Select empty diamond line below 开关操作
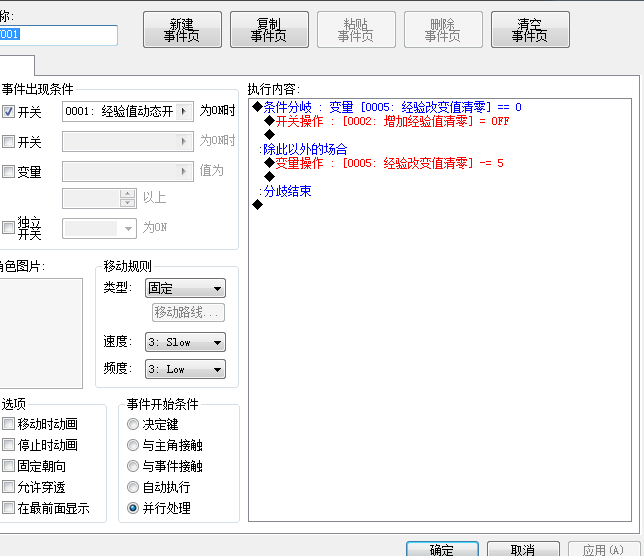 tap(269, 134)
